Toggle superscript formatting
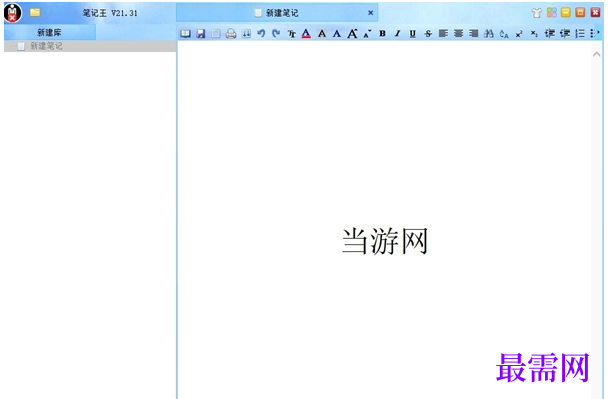The height and width of the screenshot is (399, 608). 519,34
